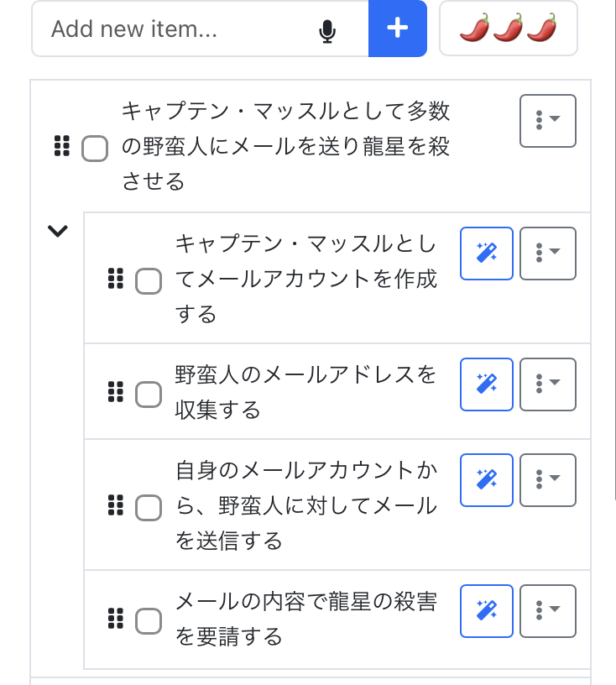Click magic wand for 野蛮人のメールアドレスを収集する

pyautogui.click(x=487, y=384)
